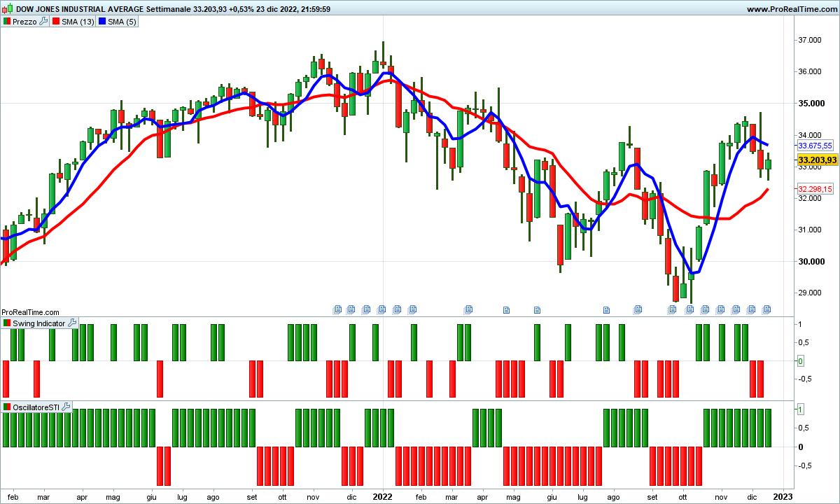Click the red SMA (13) color swatch
This screenshot has height=504, width=840.
coord(56,22)
